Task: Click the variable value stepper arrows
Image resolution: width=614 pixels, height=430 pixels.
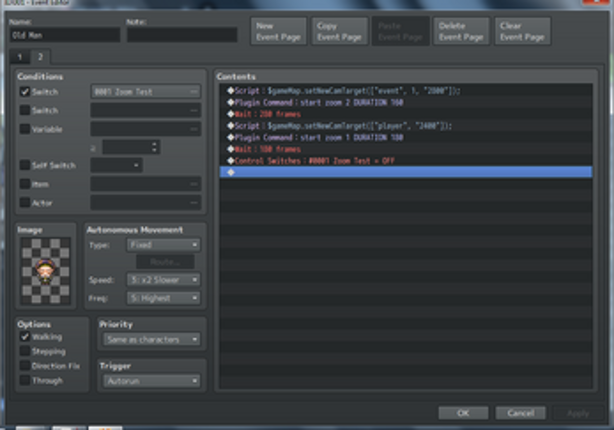Action: pyautogui.click(x=154, y=147)
